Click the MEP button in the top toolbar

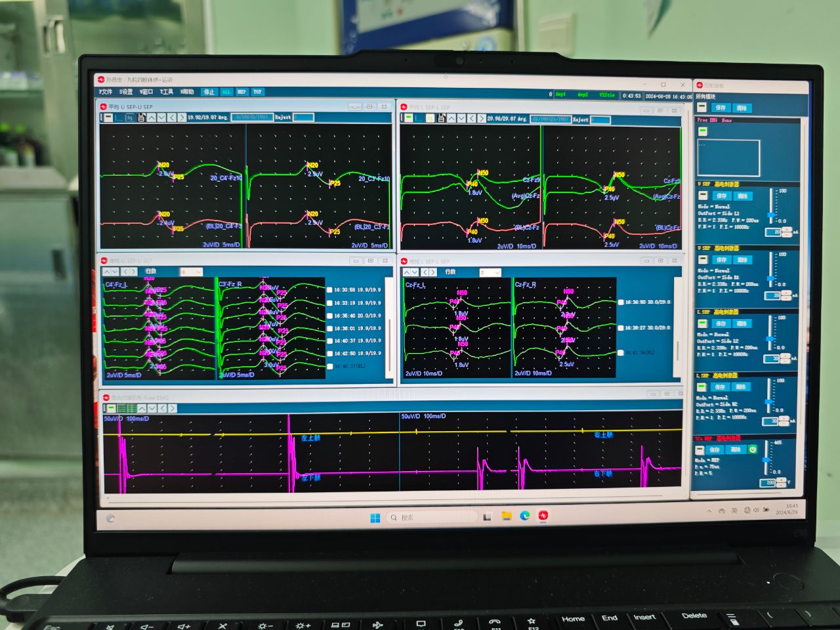[x=241, y=92]
